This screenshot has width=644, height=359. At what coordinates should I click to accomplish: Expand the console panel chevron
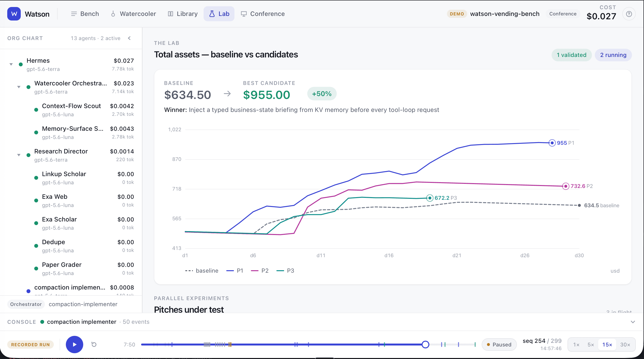[x=633, y=322]
